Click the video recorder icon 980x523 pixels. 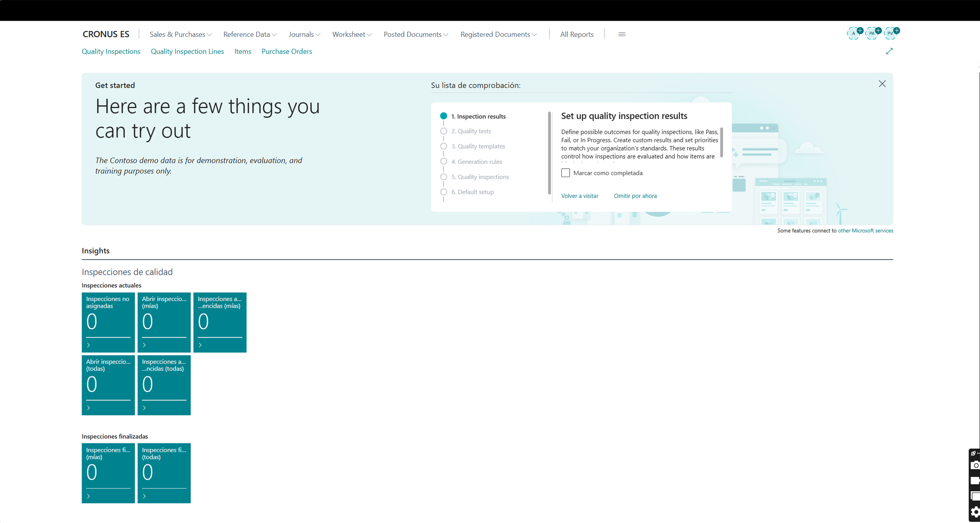pos(976,481)
